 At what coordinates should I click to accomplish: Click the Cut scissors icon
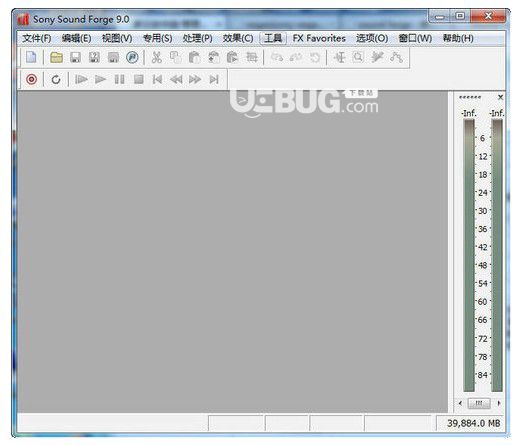pos(156,57)
